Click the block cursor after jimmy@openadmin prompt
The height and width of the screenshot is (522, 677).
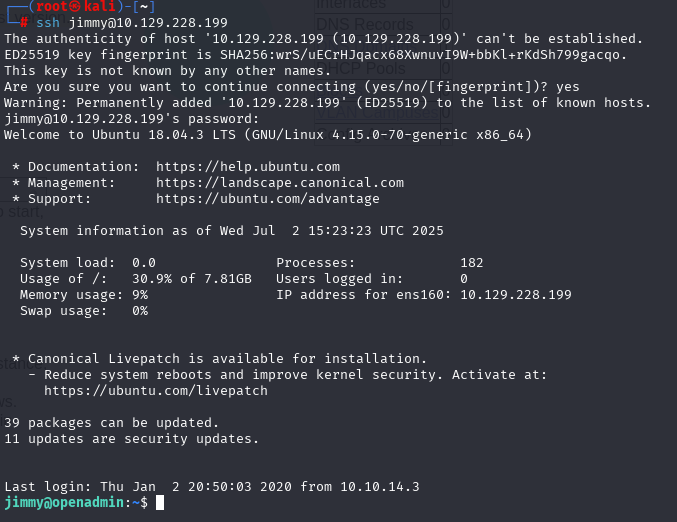(x=160, y=503)
